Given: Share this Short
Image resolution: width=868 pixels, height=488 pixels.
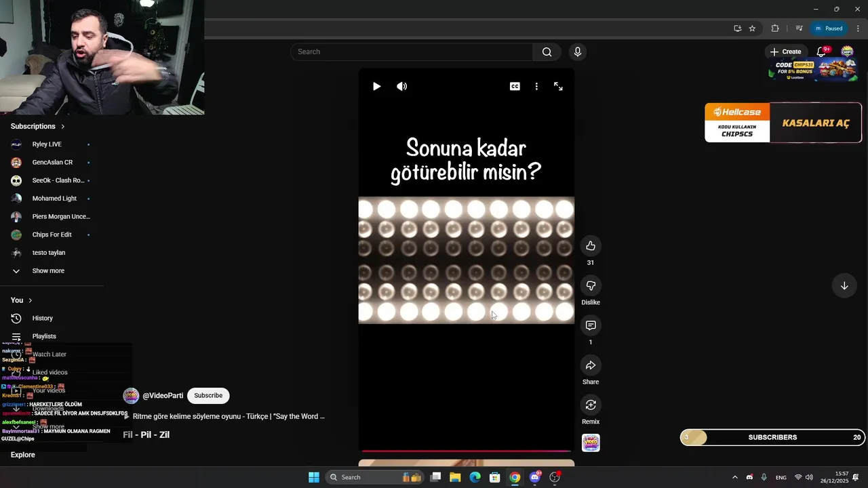Looking at the screenshot, I should click(591, 366).
